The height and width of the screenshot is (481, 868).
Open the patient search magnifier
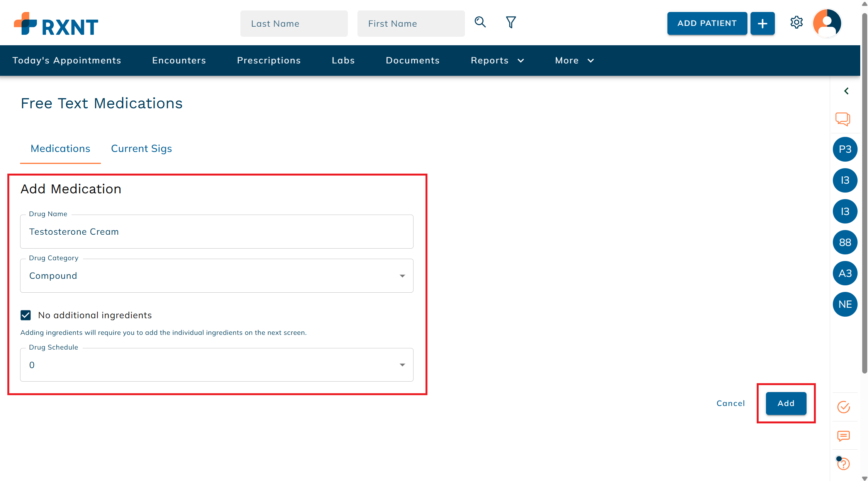point(480,22)
